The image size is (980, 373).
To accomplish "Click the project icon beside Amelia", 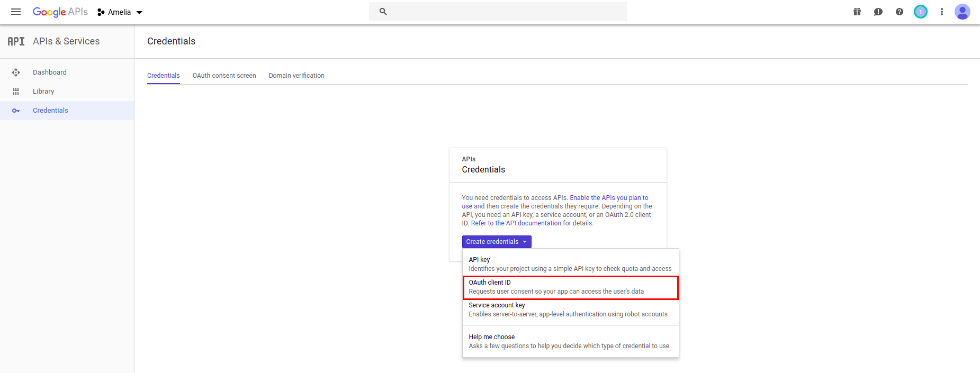I will tap(101, 12).
